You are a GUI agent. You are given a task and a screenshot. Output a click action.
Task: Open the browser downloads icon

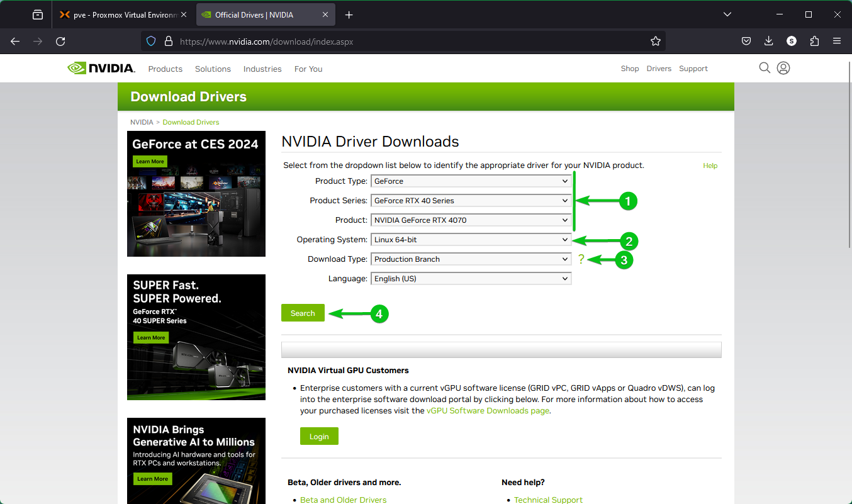tap(768, 41)
